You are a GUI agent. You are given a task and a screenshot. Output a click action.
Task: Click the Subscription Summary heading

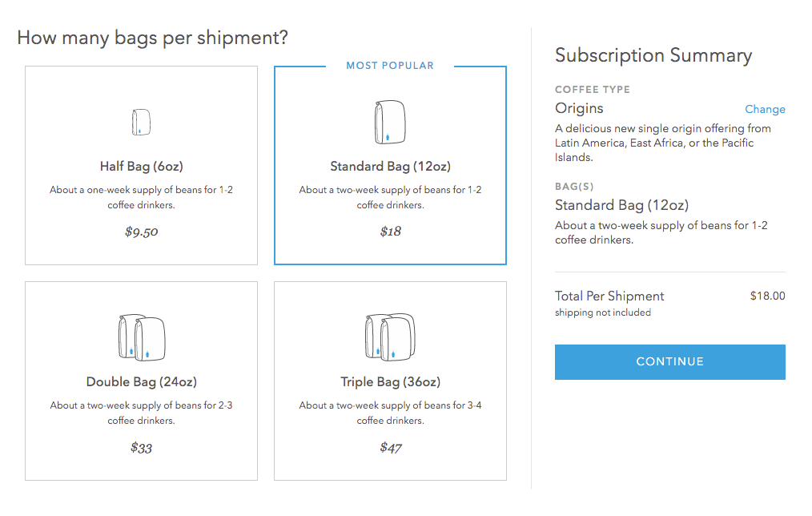coord(653,55)
